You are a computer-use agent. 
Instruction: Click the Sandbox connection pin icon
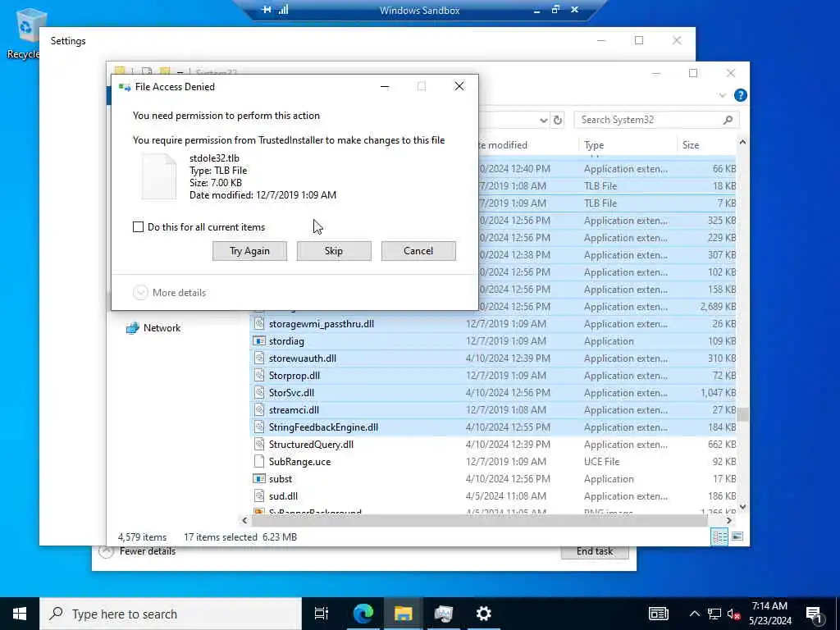[x=267, y=10]
